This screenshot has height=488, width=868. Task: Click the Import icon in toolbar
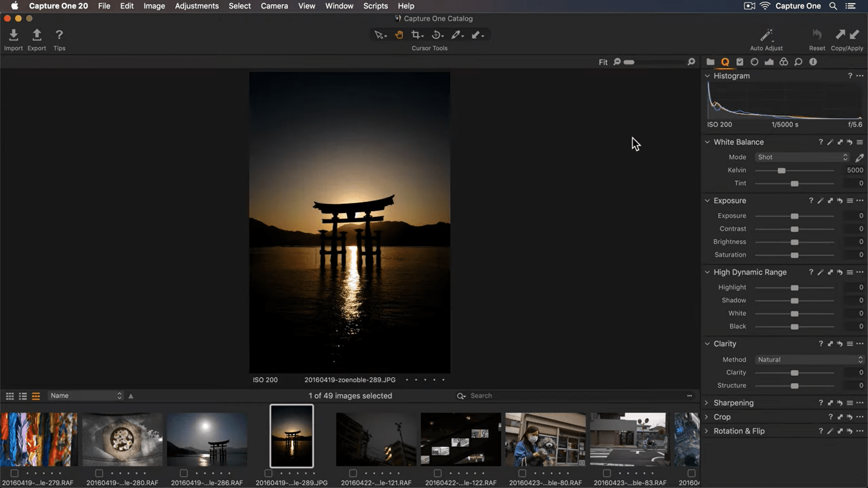pyautogui.click(x=14, y=35)
